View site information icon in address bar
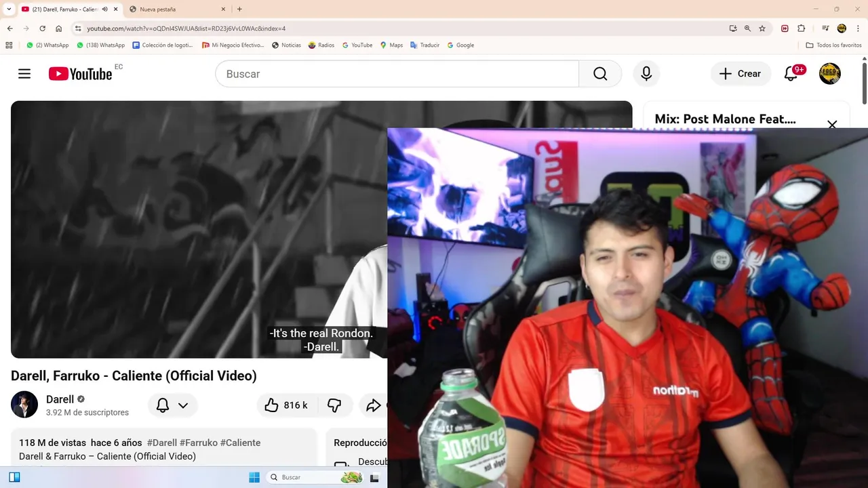The height and width of the screenshot is (488, 868). pos(78,28)
